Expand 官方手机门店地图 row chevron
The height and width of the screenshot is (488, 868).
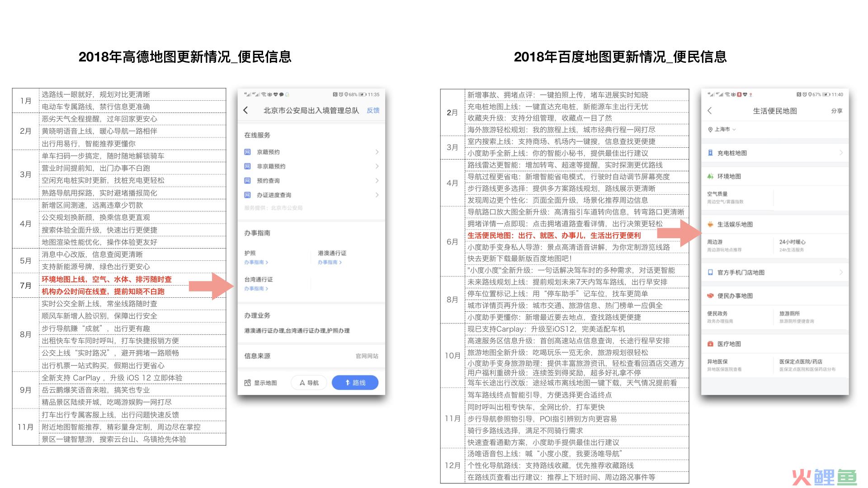841,272
